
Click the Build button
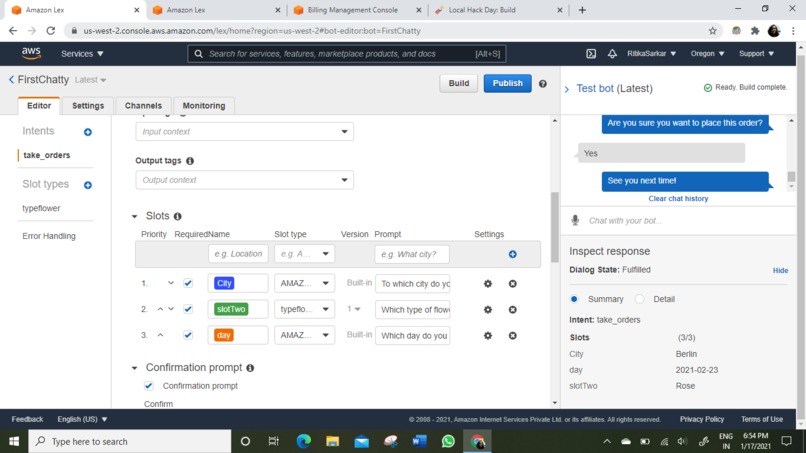[459, 83]
